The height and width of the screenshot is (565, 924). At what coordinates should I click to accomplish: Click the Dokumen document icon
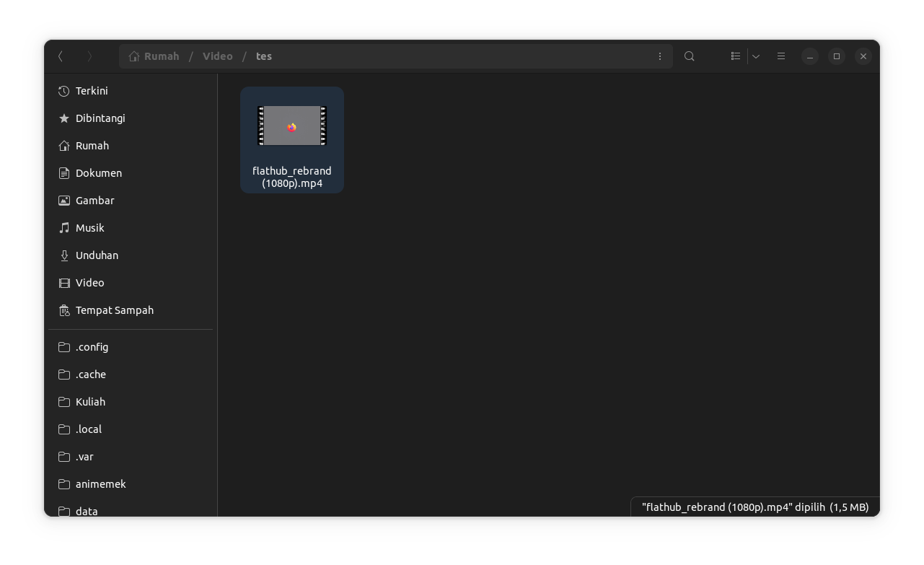click(x=64, y=173)
